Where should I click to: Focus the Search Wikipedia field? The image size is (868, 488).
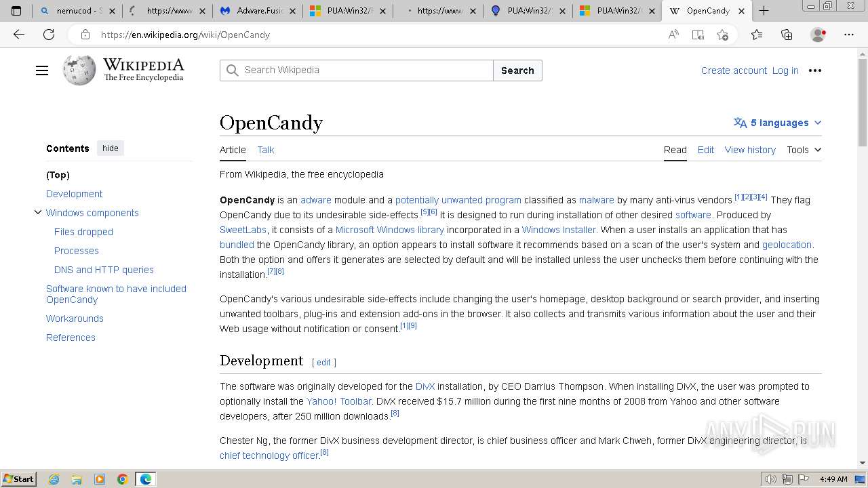point(357,70)
